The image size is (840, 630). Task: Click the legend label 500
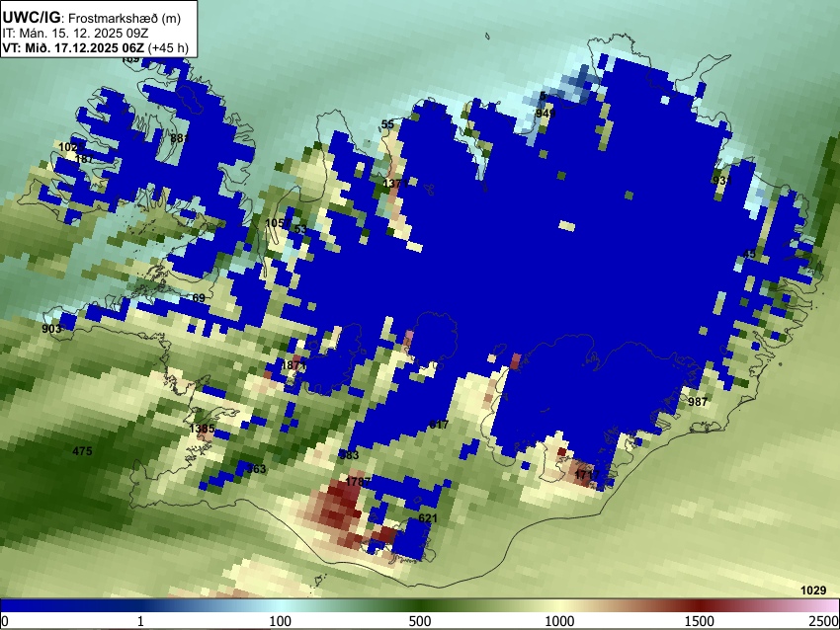[x=420, y=621]
